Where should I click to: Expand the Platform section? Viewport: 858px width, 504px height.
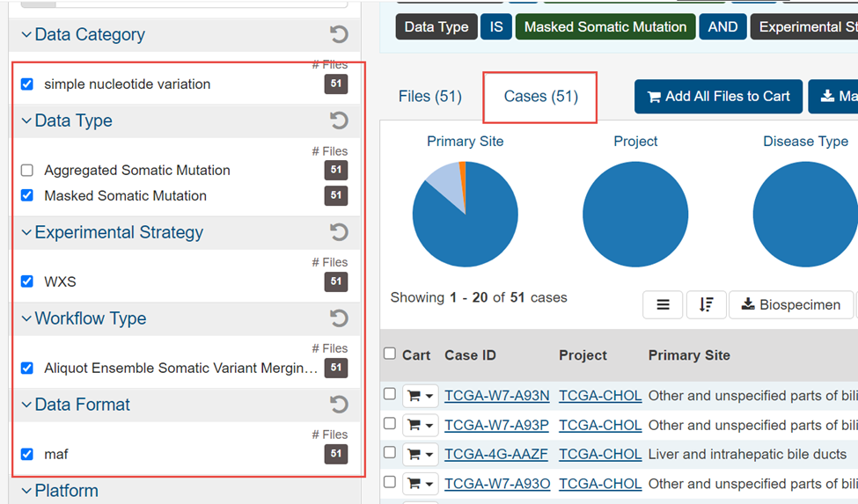pos(26,491)
